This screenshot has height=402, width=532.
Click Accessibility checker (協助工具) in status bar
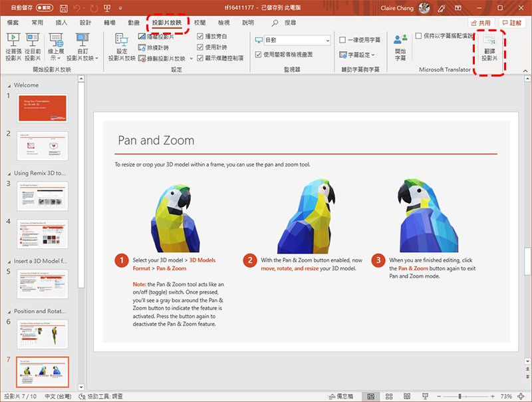pyautogui.click(x=100, y=396)
